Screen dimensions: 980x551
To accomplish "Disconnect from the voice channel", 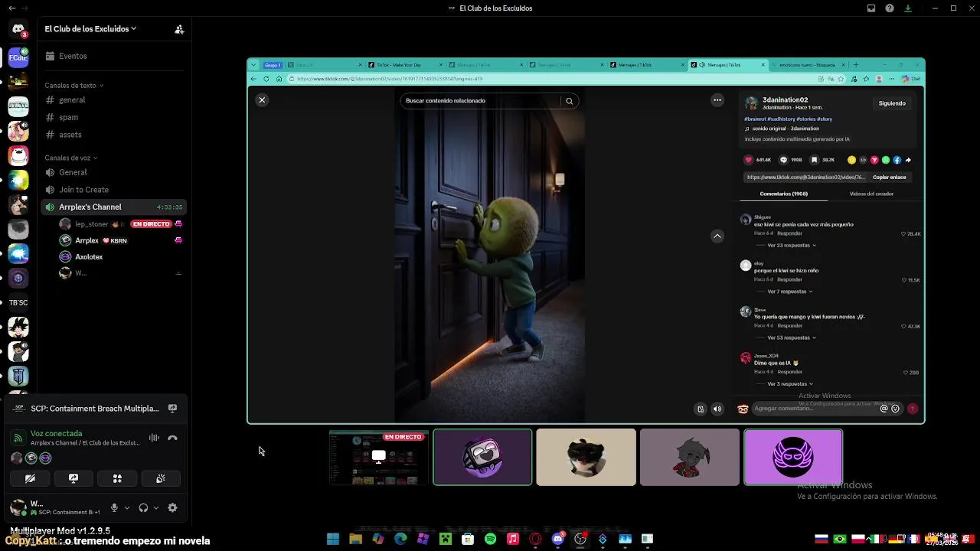I will coord(172,438).
